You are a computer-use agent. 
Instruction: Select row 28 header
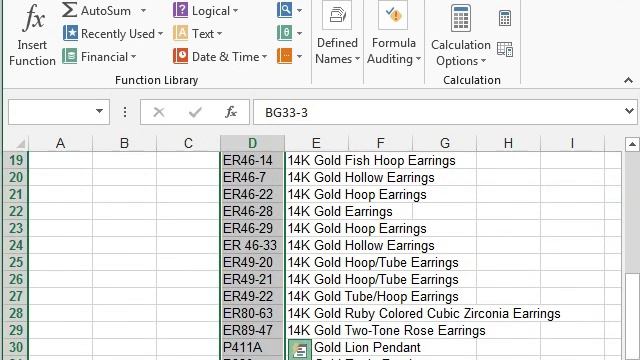pos(16,313)
